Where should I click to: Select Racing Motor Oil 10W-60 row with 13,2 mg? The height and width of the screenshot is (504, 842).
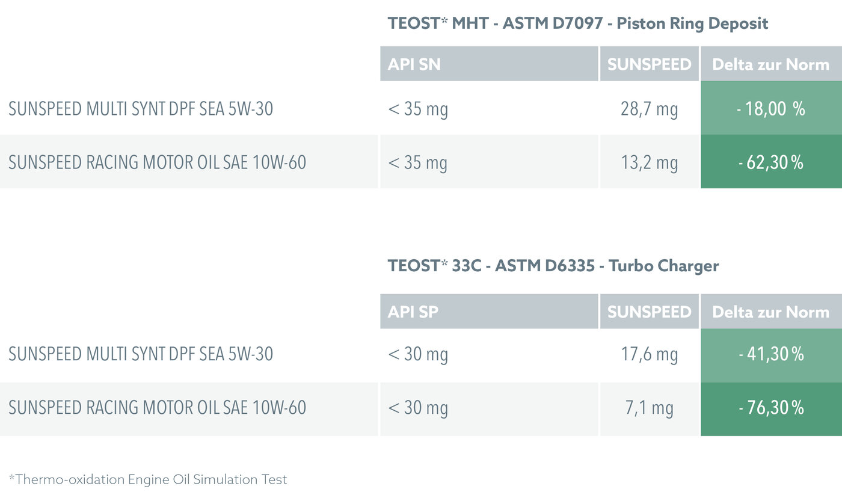(x=158, y=162)
